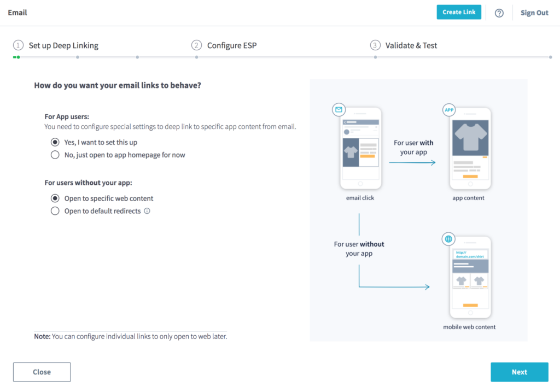The image size is (560, 392).
Task: Click the green progress dot under Set up Deep Linking
Action: pos(16,56)
